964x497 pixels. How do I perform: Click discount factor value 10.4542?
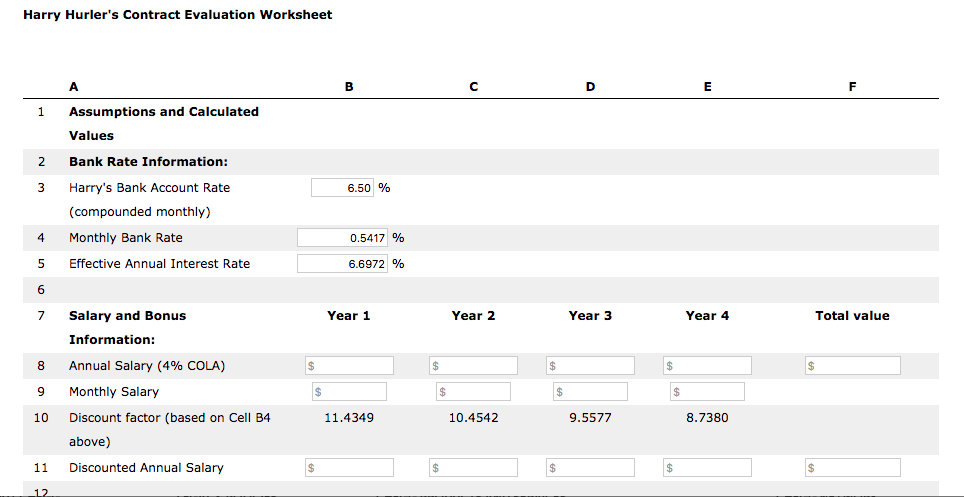pyautogui.click(x=473, y=418)
